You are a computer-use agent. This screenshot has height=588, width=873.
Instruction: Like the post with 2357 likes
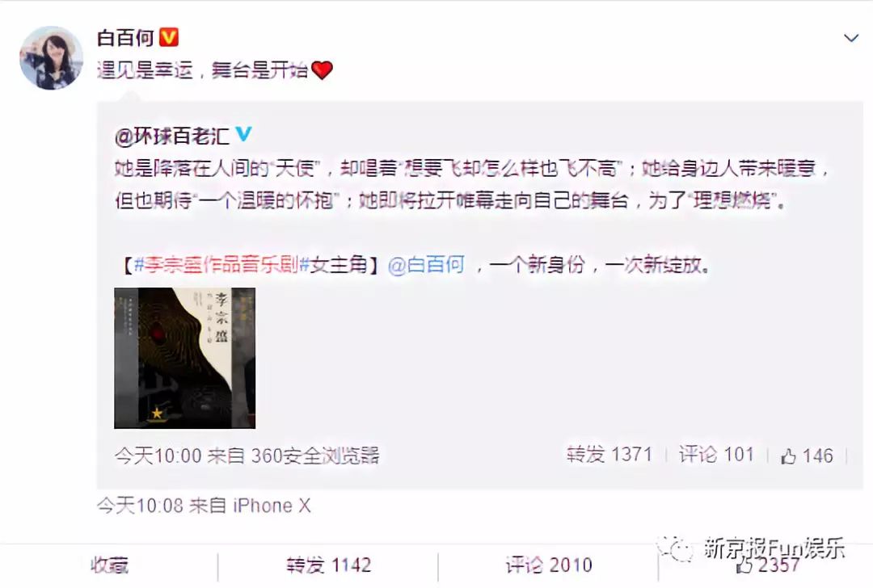pyautogui.click(x=769, y=565)
